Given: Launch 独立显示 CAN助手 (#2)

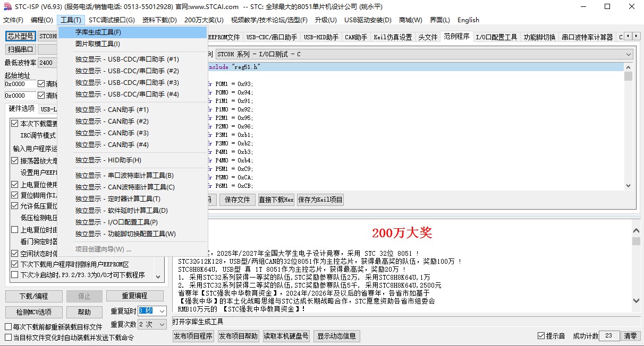Looking at the screenshot, I should coord(132,122).
